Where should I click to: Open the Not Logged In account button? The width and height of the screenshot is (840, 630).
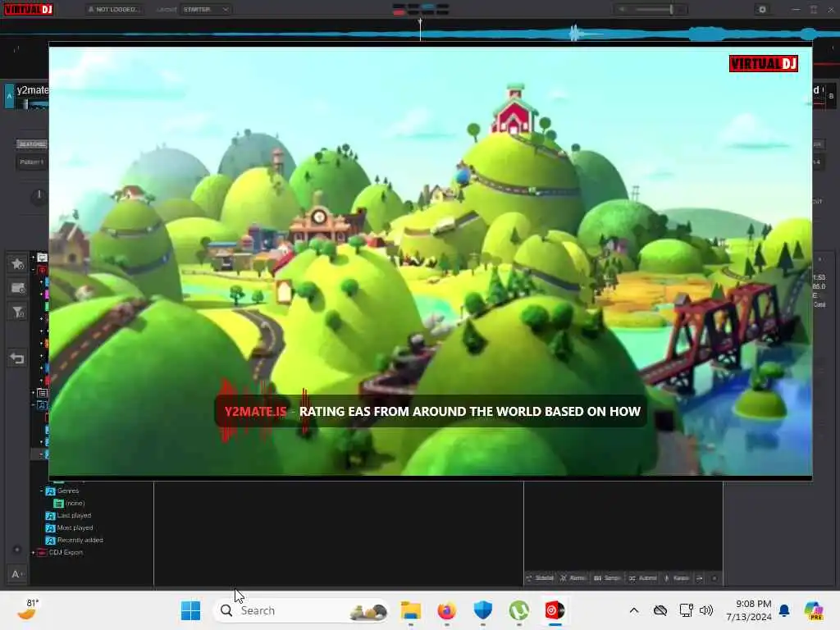(x=113, y=9)
